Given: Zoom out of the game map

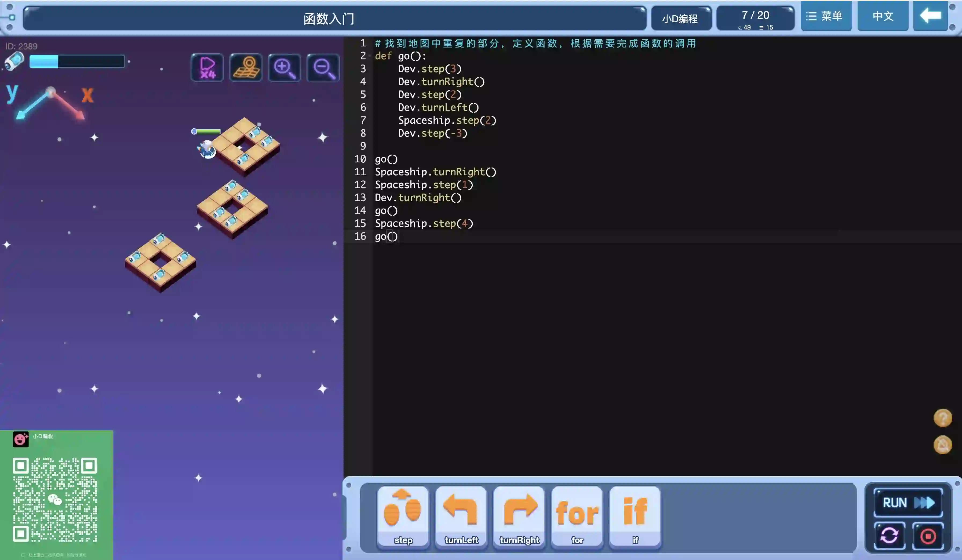Looking at the screenshot, I should [323, 68].
